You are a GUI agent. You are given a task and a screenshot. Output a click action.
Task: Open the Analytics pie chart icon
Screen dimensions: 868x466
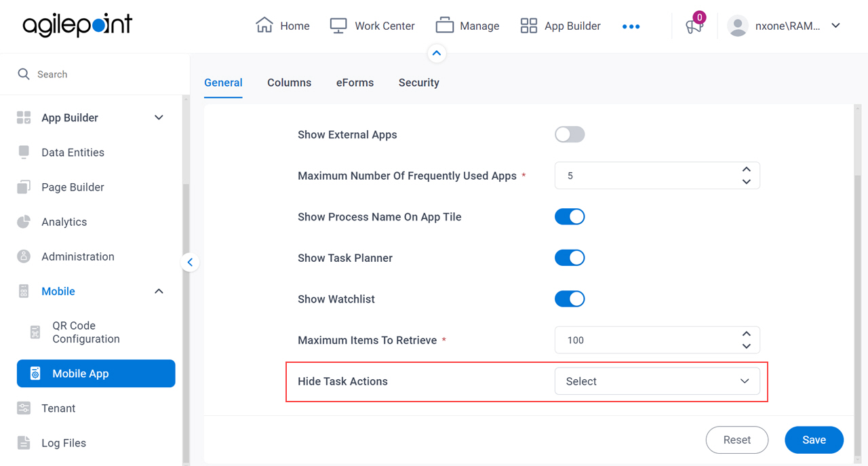[24, 222]
